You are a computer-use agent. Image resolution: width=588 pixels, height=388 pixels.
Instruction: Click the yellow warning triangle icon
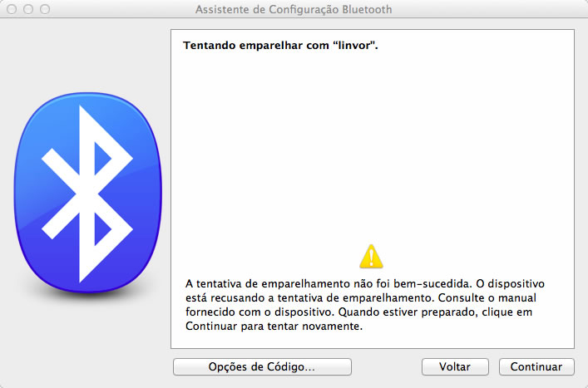click(x=371, y=257)
